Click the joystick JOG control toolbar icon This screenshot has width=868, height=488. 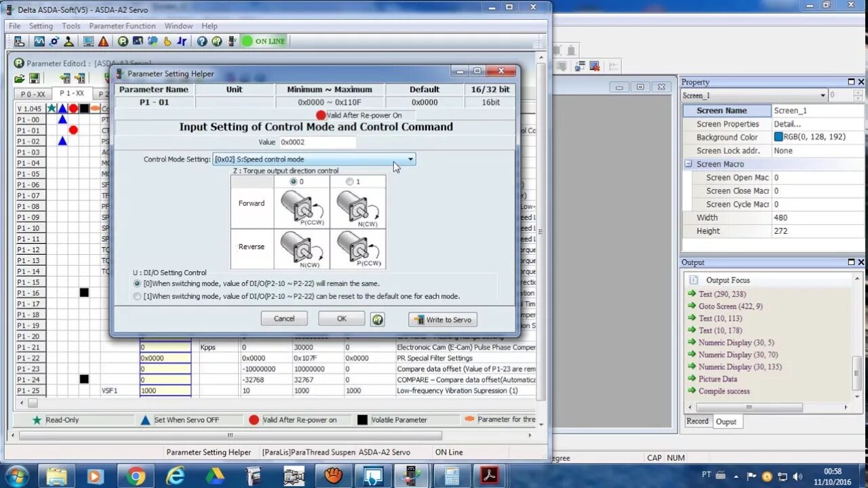click(x=68, y=41)
